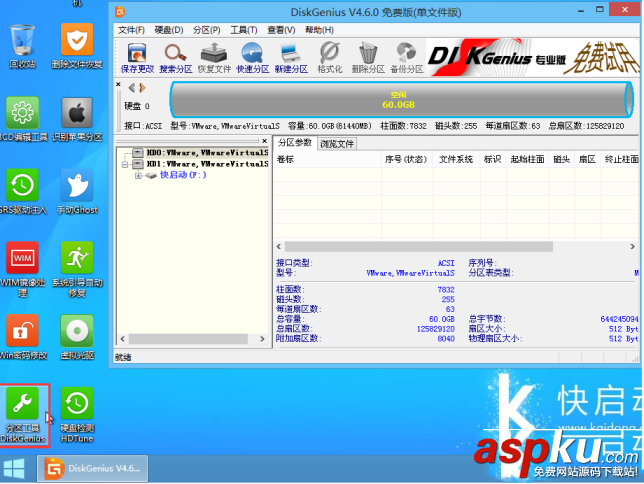Select HD0 VMware disk in tree
Viewport: 644px width, 484px height.
click(x=207, y=152)
